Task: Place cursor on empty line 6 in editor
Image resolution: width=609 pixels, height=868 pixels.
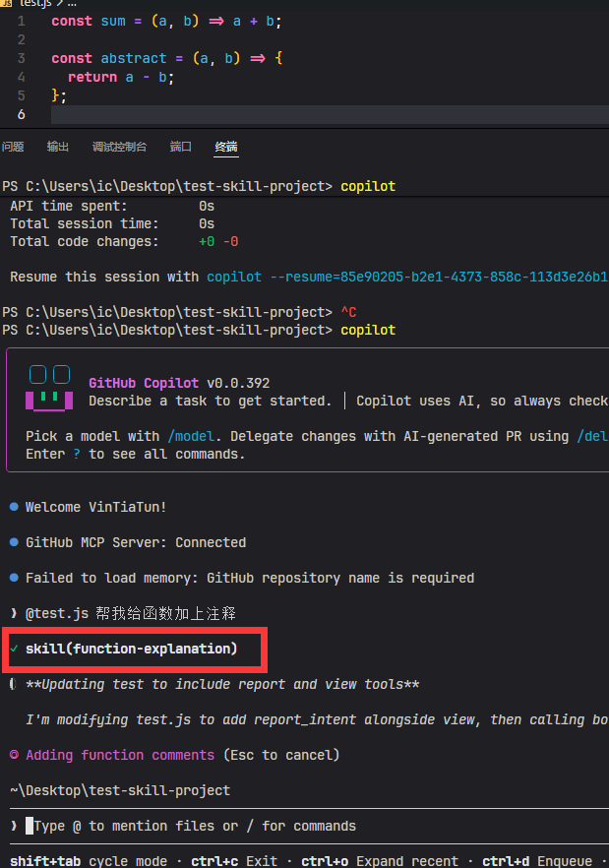Action: (295, 114)
